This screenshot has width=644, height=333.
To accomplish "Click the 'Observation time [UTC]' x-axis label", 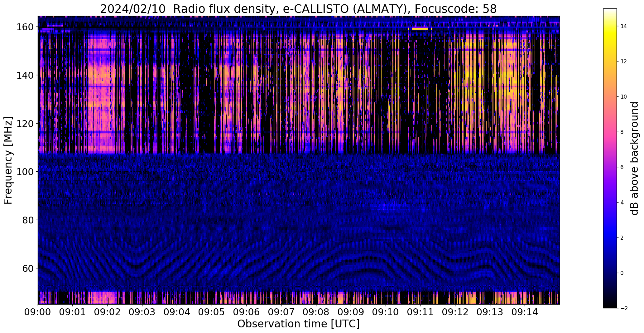I will click(298, 324).
